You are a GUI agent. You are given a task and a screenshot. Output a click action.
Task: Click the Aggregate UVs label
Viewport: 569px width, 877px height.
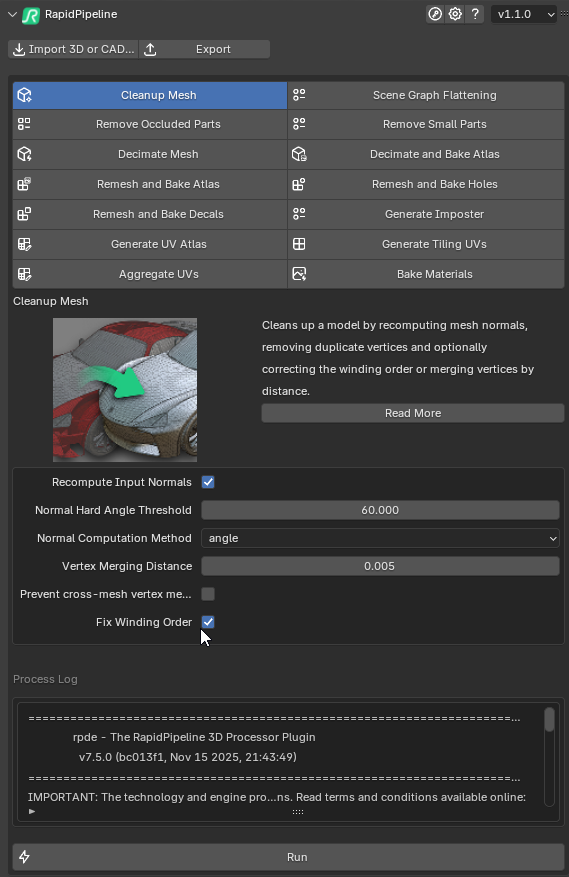tap(159, 275)
